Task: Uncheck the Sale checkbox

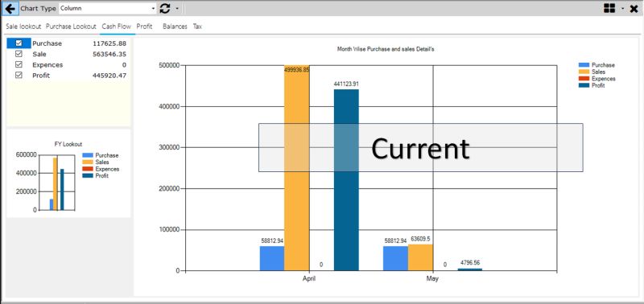Action: coord(19,54)
